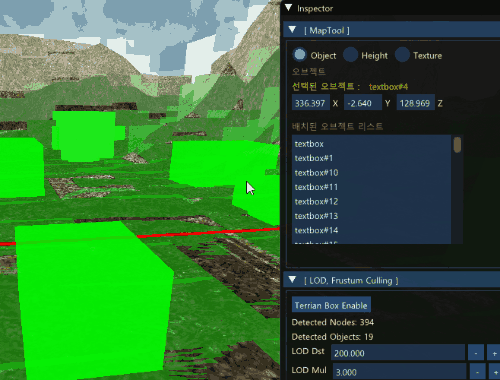Image resolution: width=500 pixels, height=380 pixels.
Task: Click the object list scrollbar handle
Action: [457, 145]
